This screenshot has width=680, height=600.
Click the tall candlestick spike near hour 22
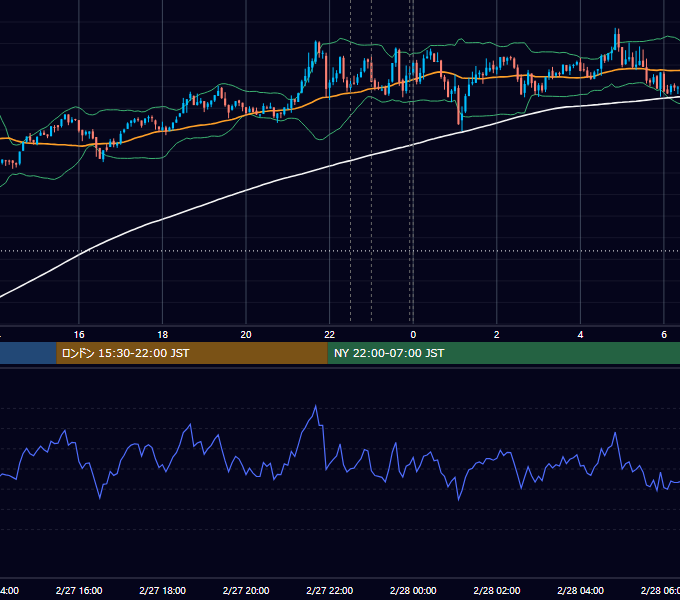pos(317,50)
